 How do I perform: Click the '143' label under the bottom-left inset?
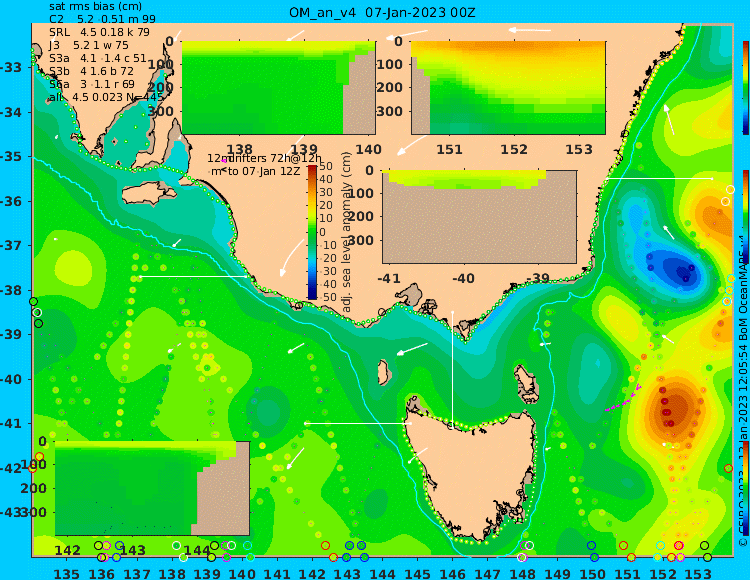point(132,551)
